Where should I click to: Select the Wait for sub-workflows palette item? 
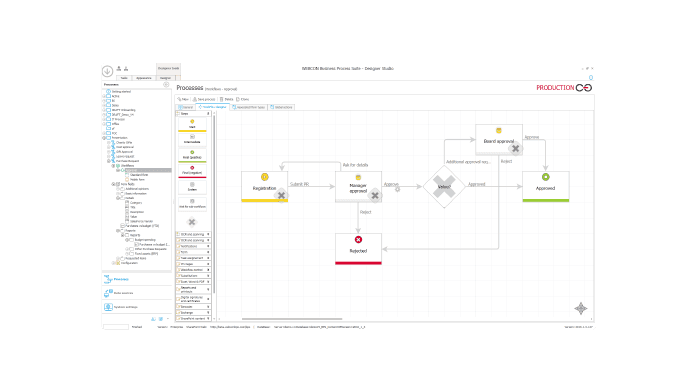pyautogui.click(x=192, y=204)
